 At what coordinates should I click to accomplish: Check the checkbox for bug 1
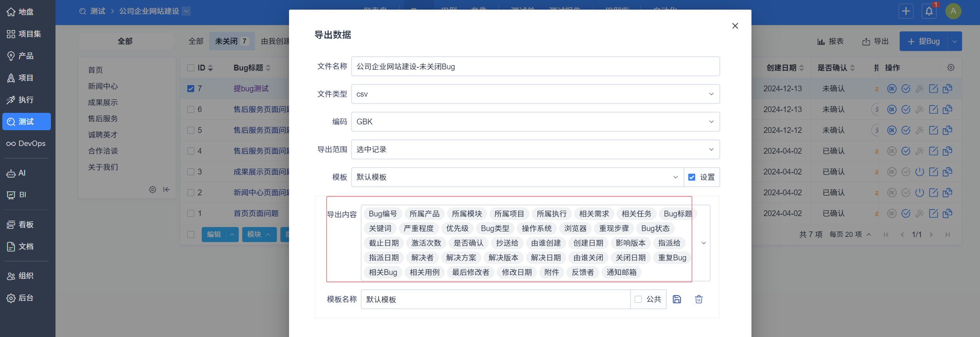[191, 213]
